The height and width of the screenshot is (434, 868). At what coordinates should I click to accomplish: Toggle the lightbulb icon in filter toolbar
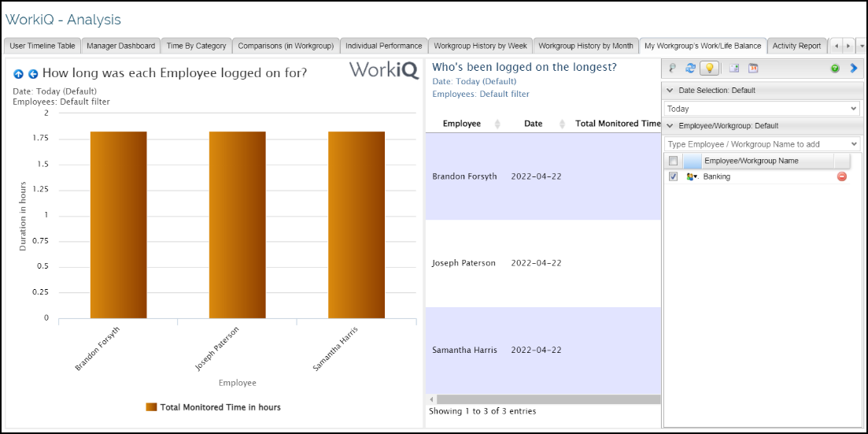[709, 69]
